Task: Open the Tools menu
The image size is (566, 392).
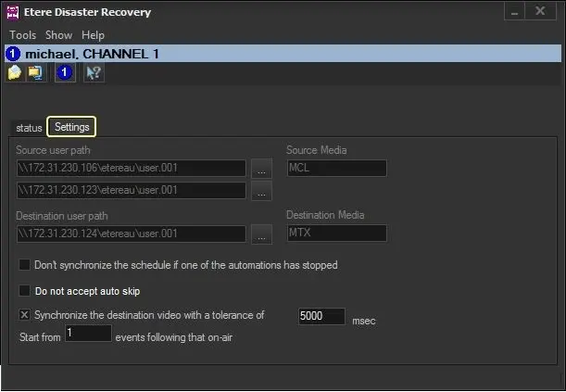Action: (22, 35)
